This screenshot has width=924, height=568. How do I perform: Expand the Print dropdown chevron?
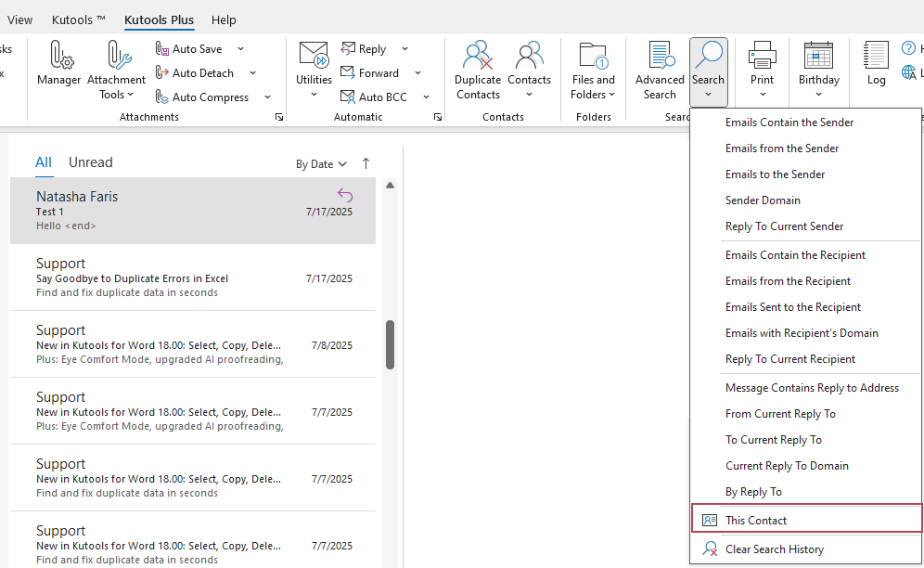click(762, 95)
